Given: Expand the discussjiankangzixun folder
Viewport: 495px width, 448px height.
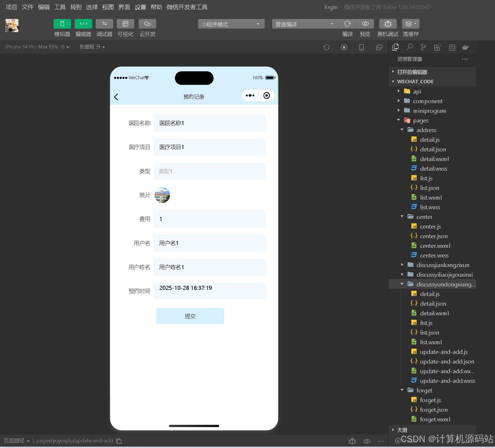Looking at the screenshot, I should 432,265.
